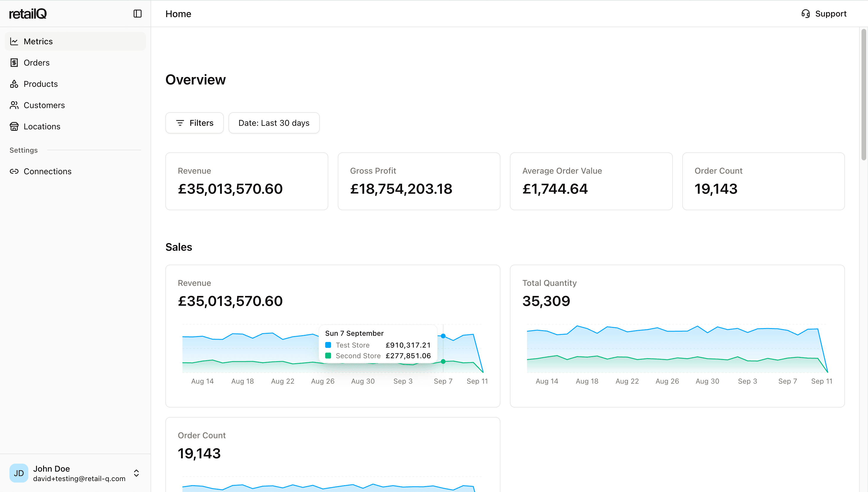The image size is (868, 492).
Task: Toggle the sidebar collapse panel icon
Action: (x=137, y=14)
